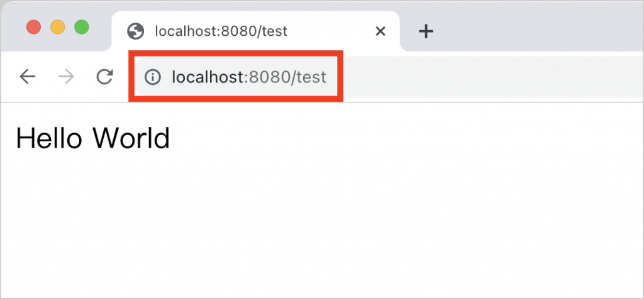Reload the current page
Image resolution: width=644 pixels, height=299 pixels.
point(104,77)
